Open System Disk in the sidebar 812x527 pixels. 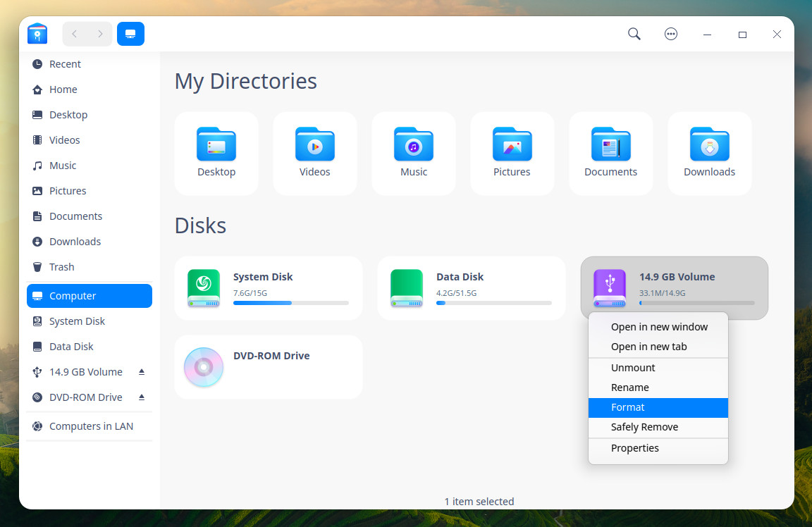tap(89, 321)
